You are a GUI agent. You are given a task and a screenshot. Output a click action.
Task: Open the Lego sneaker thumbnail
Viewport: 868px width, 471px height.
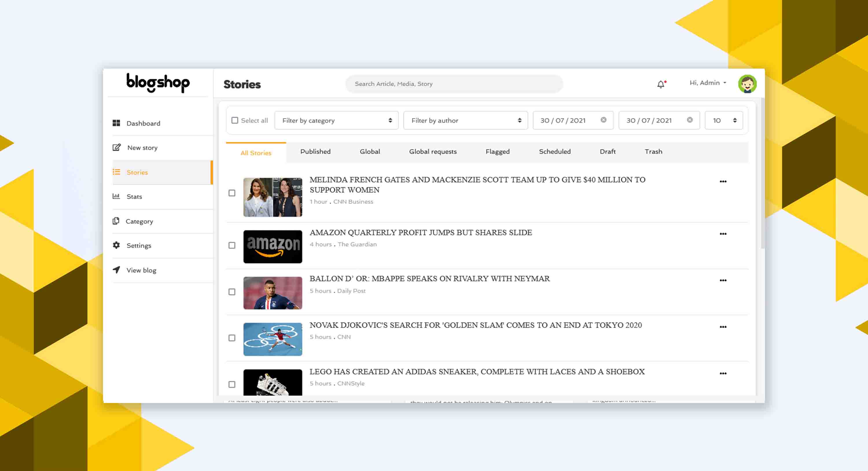pos(273,382)
